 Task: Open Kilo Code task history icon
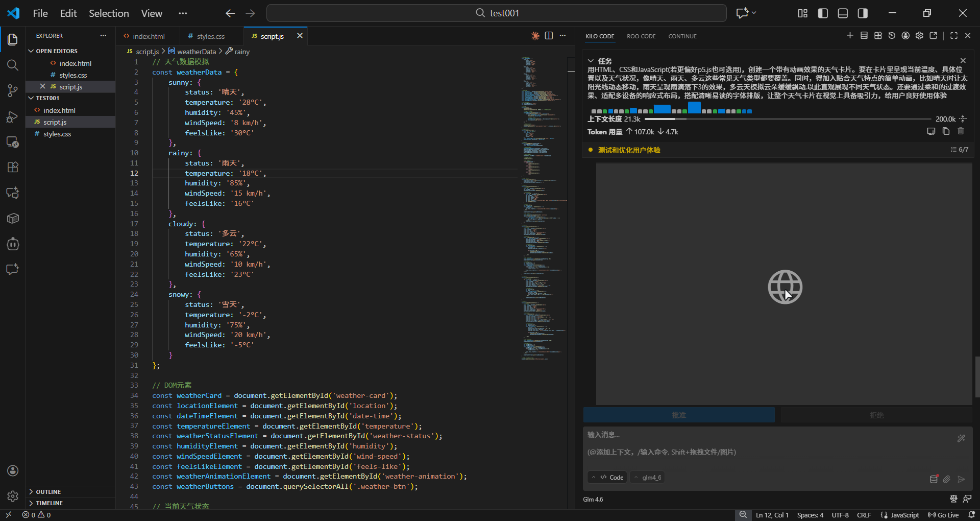(892, 36)
